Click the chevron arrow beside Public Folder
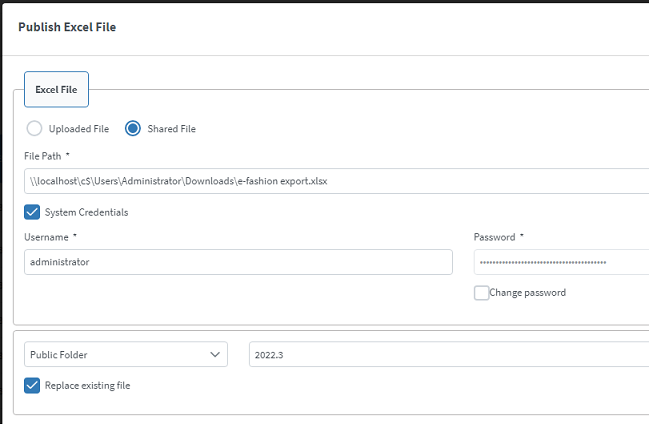 pyautogui.click(x=215, y=354)
